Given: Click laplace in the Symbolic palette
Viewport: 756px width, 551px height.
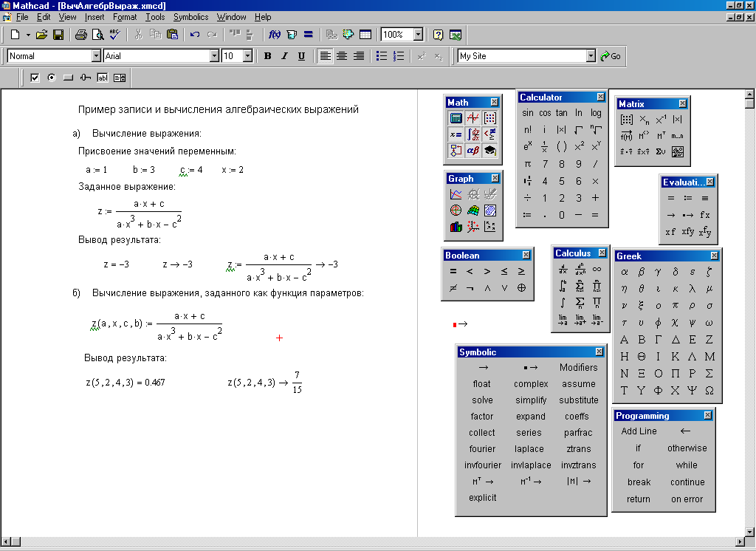Looking at the screenshot, I should (529, 449).
